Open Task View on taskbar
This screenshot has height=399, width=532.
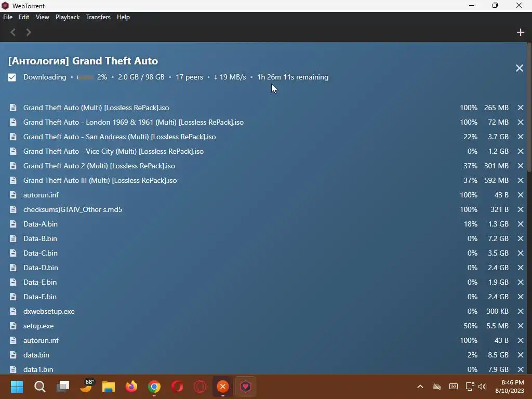click(63, 387)
